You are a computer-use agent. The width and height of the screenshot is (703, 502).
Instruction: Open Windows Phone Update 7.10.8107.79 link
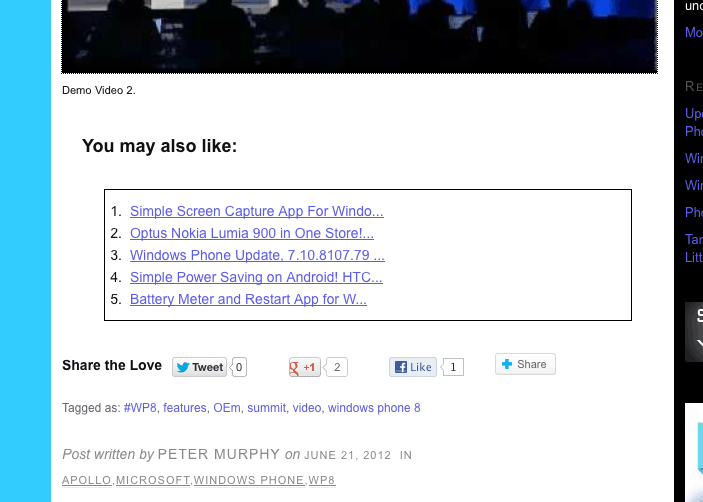pyautogui.click(x=257, y=255)
